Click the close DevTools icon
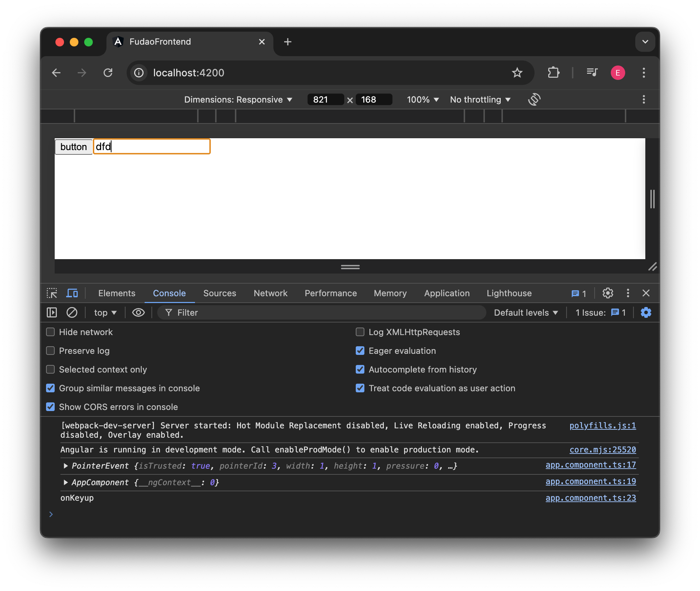The width and height of the screenshot is (700, 591). click(x=646, y=293)
